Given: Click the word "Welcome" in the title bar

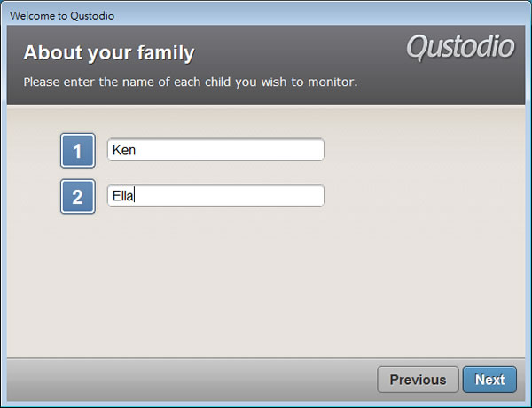Looking at the screenshot, I should pyautogui.click(x=33, y=16).
